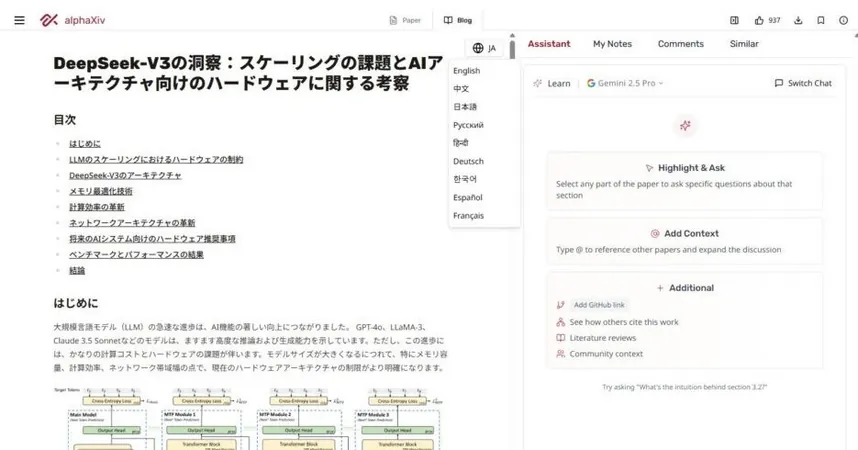The image size is (858, 450).
Task: Toggle the side panel layout icon
Action: (734, 20)
